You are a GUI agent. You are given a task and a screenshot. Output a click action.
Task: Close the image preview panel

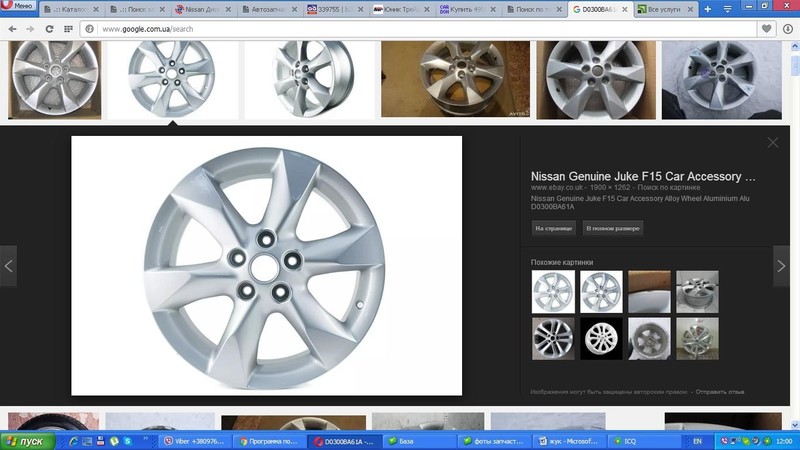click(773, 143)
